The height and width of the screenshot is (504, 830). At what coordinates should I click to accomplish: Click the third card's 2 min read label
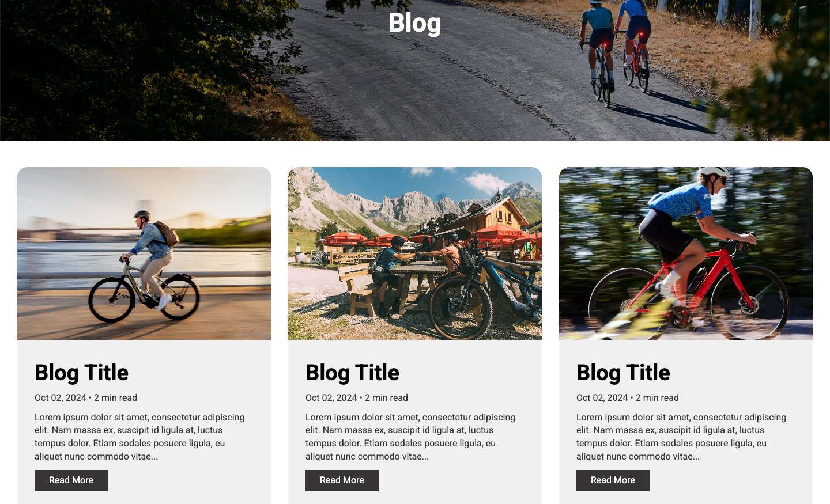coord(657,398)
